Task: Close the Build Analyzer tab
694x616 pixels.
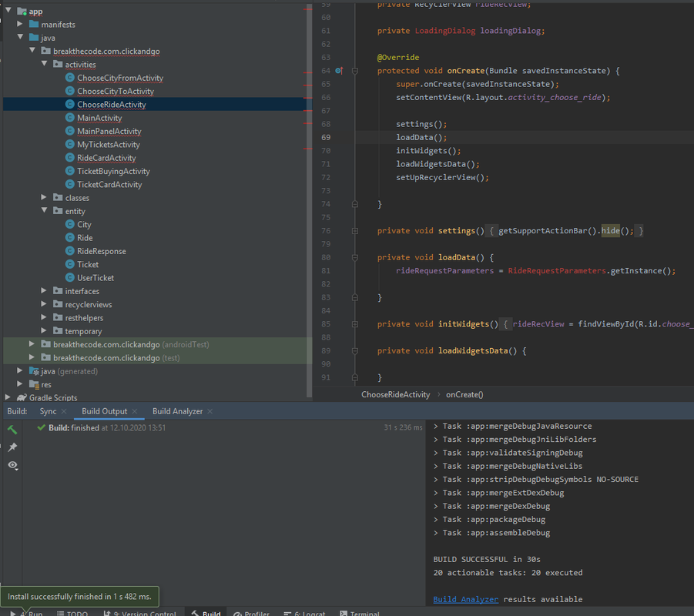Action: coord(210,411)
